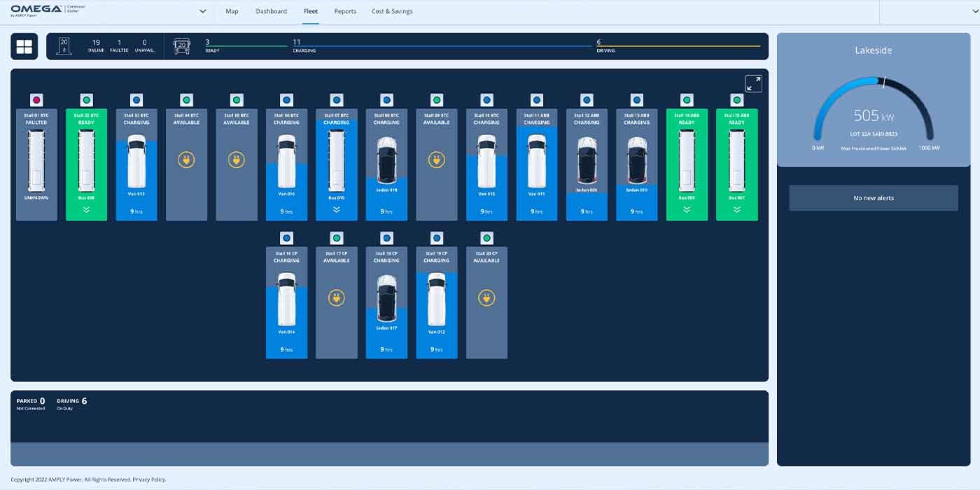980x490 pixels.
Task: Click the grid view icon button
Action: [x=24, y=46]
